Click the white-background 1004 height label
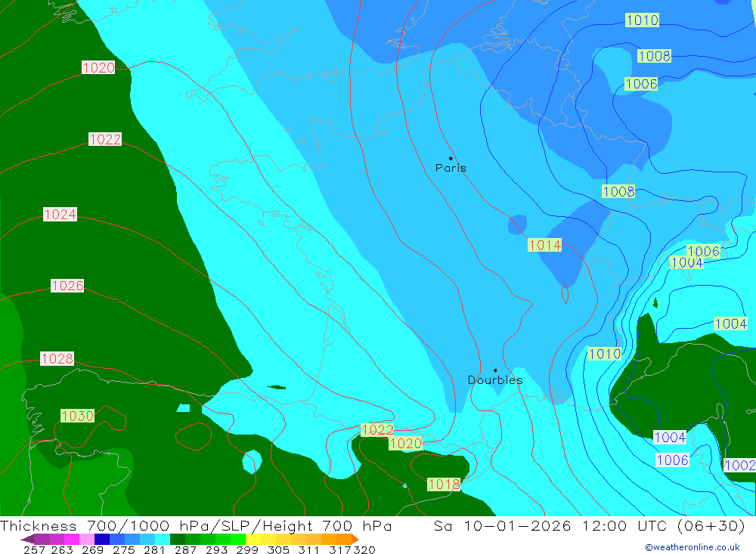The image size is (756, 554). coord(670,438)
